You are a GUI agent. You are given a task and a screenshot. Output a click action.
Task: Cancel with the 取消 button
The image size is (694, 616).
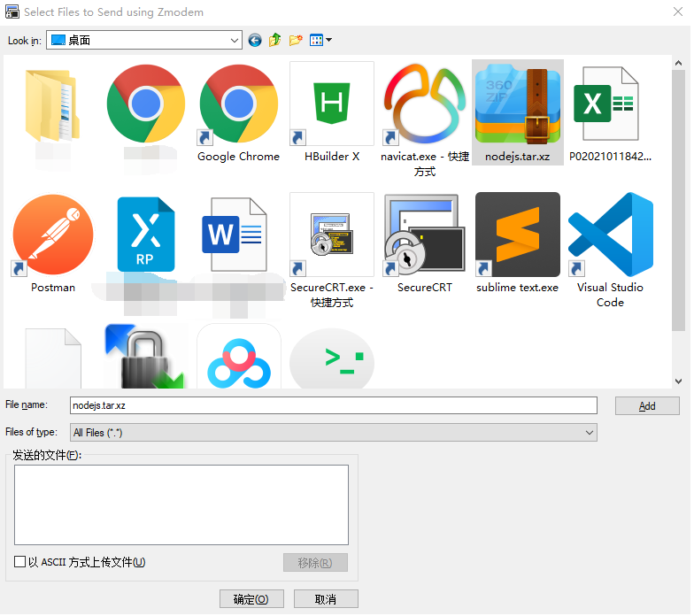pos(326,599)
